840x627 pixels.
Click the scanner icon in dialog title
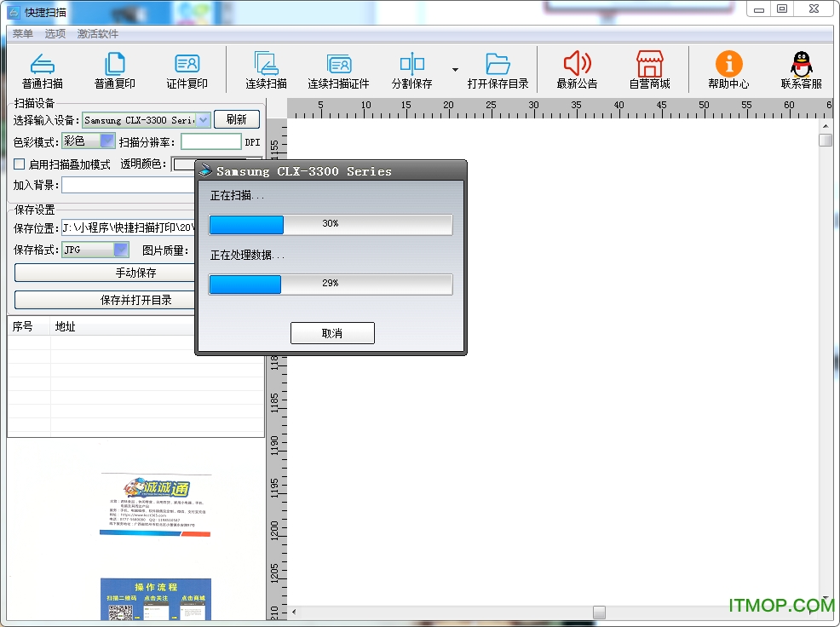[205, 171]
